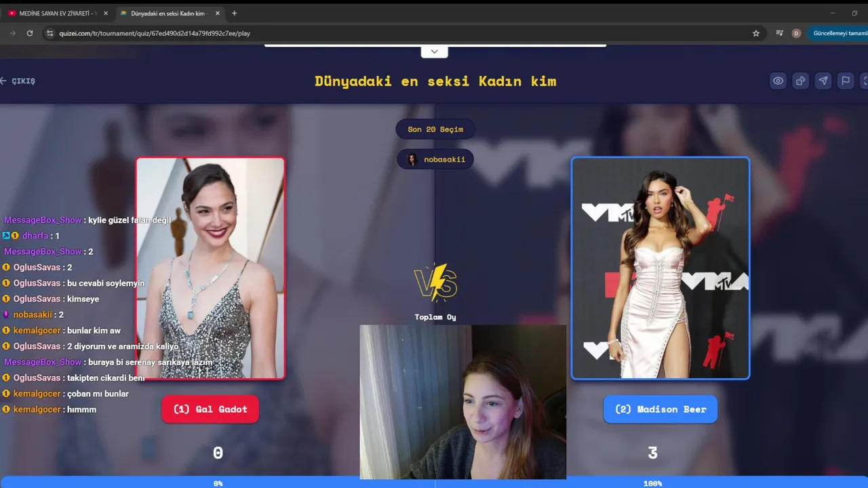Switch to the MEDİNE SAYAN EV ZİYARETİ tab
Screen dimensions: 868x488
tap(57, 13)
